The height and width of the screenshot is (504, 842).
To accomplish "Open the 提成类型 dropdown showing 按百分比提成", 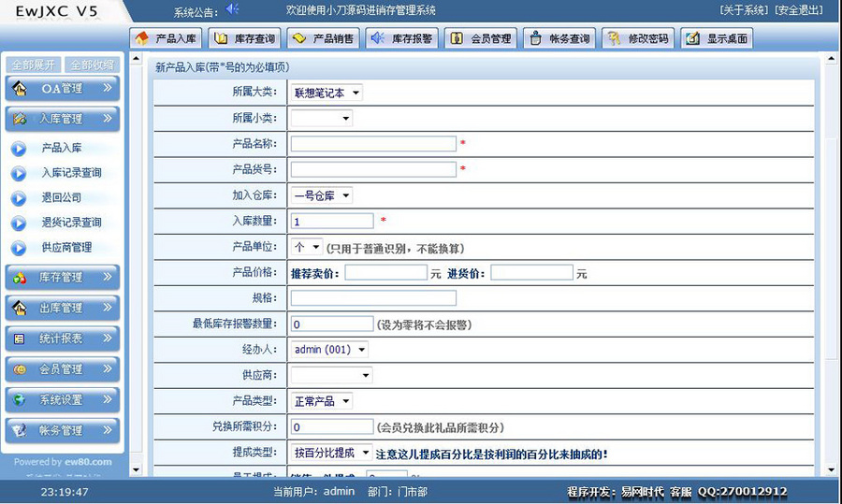I will [331, 453].
